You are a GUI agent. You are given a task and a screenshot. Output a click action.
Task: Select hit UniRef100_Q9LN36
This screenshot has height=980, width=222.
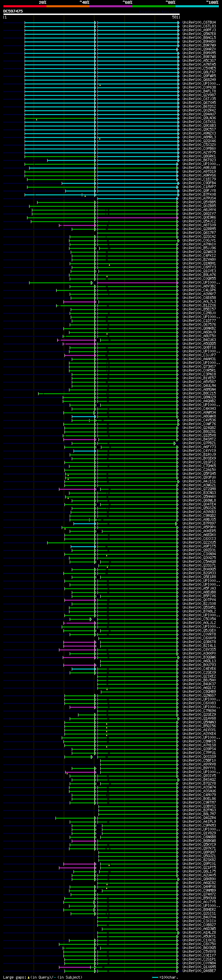(199, 118)
